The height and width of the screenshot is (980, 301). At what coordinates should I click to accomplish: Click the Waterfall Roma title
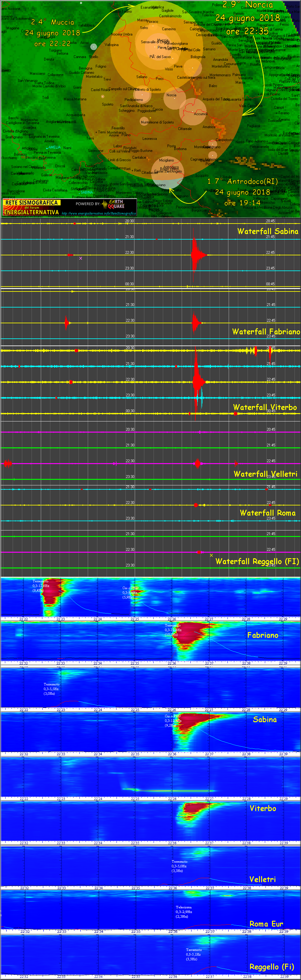(268, 513)
